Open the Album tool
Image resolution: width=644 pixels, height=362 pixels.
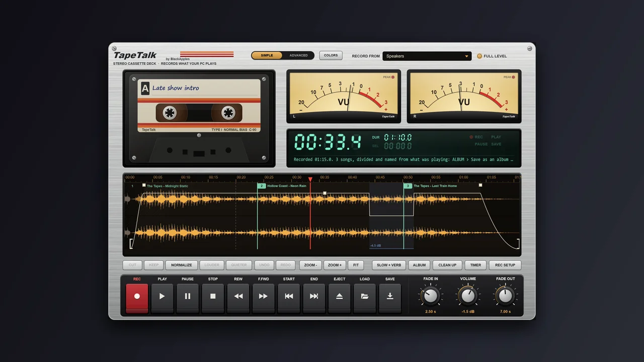tap(419, 265)
